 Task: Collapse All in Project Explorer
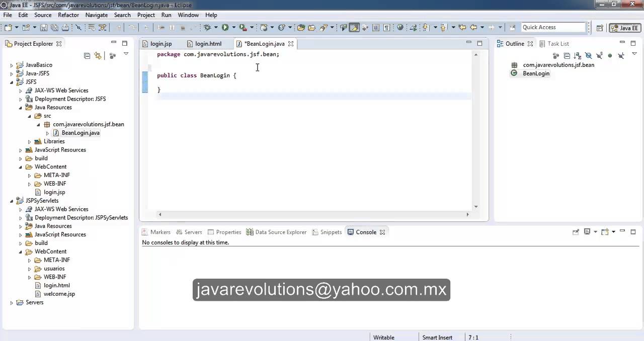(x=87, y=56)
